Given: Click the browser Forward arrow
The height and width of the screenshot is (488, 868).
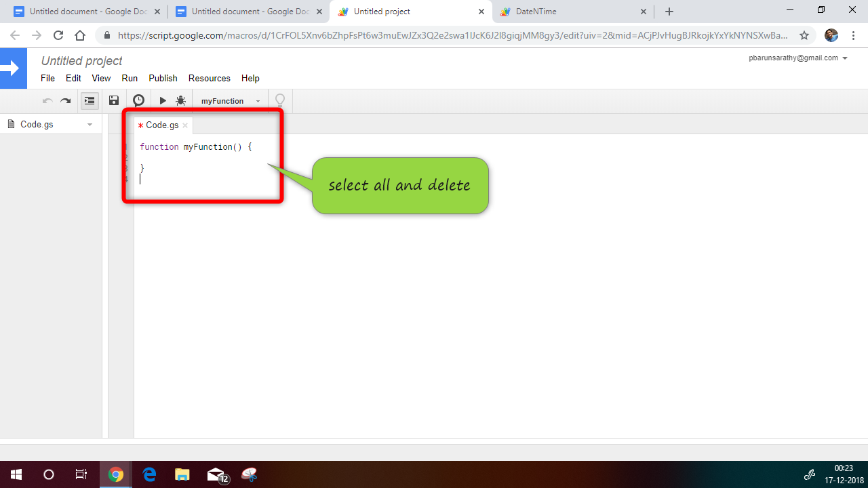Looking at the screenshot, I should (37, 35).
